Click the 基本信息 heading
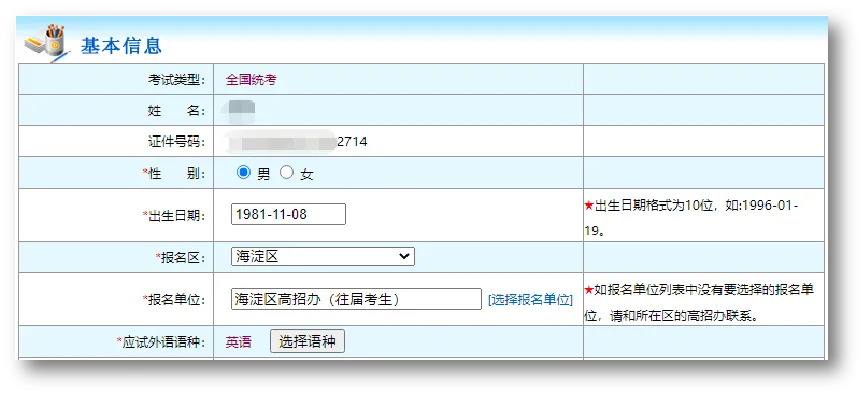This screenshot has width=865, height=397. pyautogui.click(x=121, y=46)
